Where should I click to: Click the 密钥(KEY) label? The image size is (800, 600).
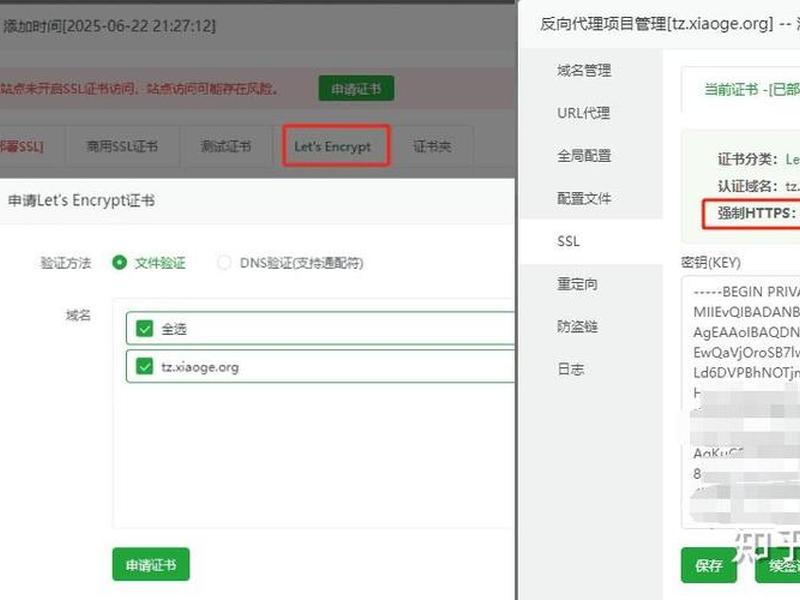tap(711, 262)
